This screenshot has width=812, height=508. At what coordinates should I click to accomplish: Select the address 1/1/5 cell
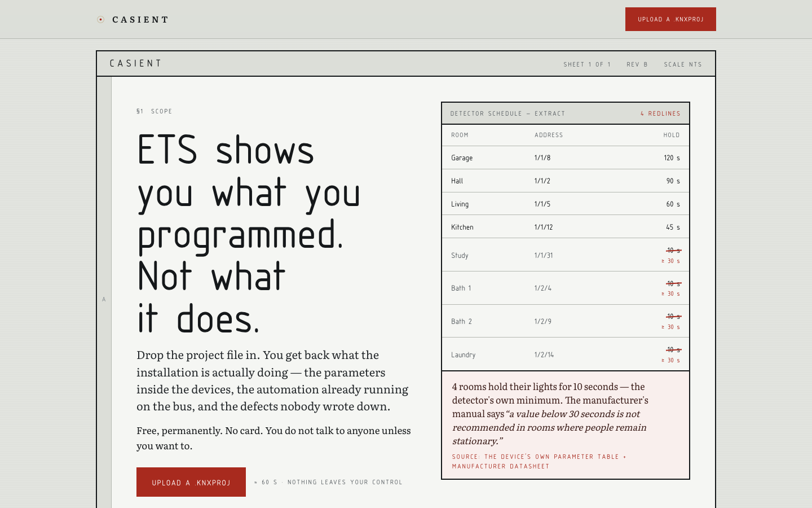pos(542,204)
